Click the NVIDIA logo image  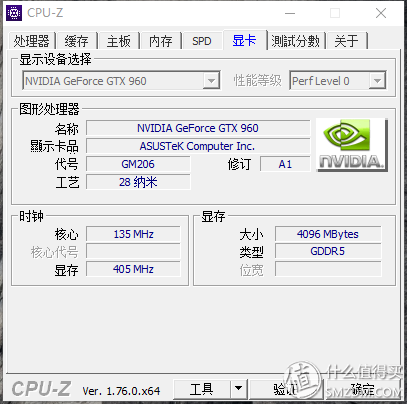352,145
